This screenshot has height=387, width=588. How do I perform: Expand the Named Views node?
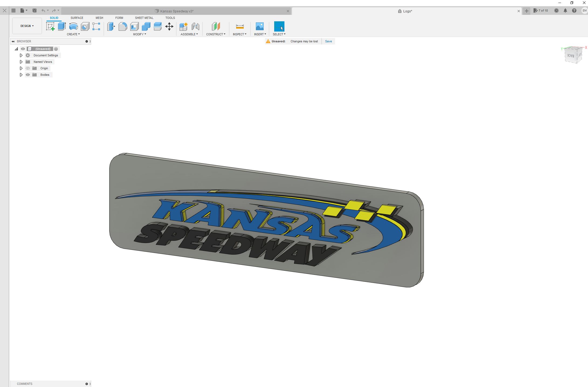21,62
